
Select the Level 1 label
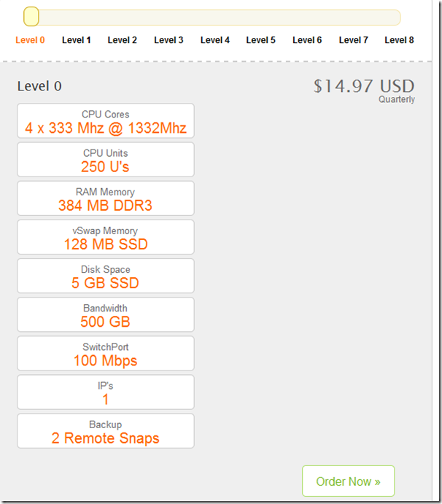pos(76,40)
